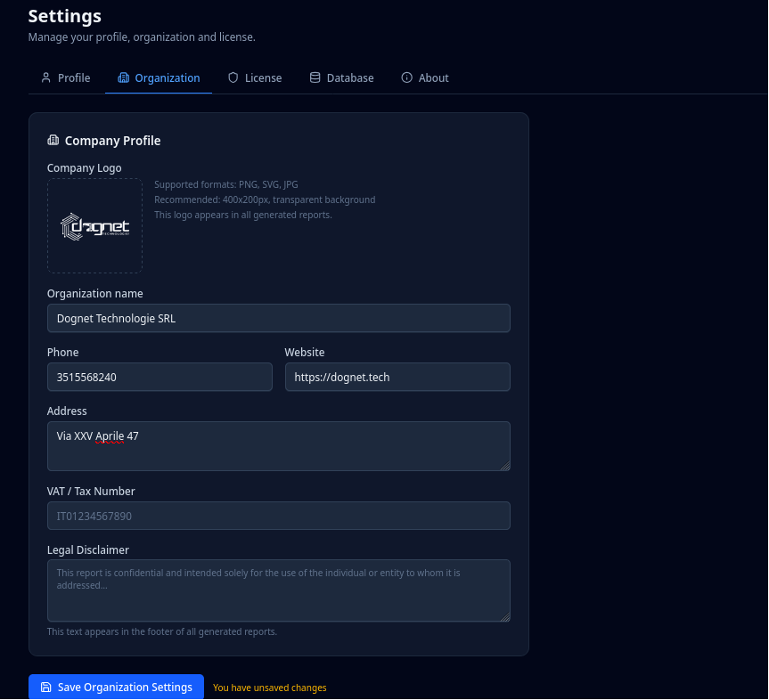
Task: Focus the Phone number field
Action: click(x=160, y=377)
